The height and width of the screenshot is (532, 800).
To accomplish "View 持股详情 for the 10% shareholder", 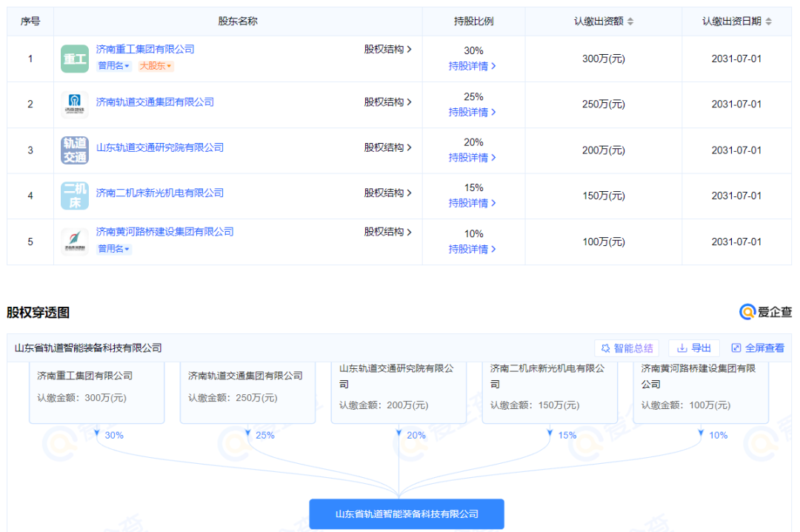I will (x=473, y=249).
